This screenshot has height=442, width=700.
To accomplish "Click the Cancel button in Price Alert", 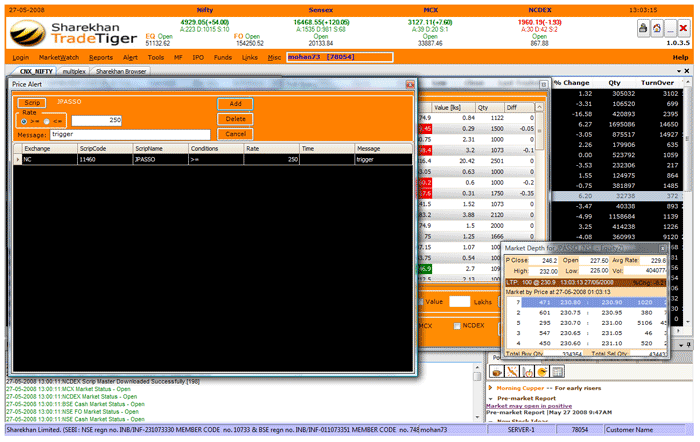I will pos(235,134).
